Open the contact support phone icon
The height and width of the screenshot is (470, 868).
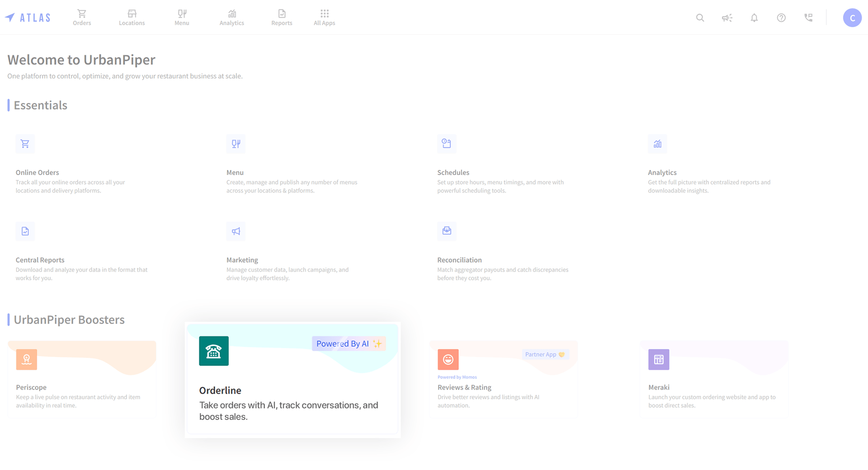808,18
